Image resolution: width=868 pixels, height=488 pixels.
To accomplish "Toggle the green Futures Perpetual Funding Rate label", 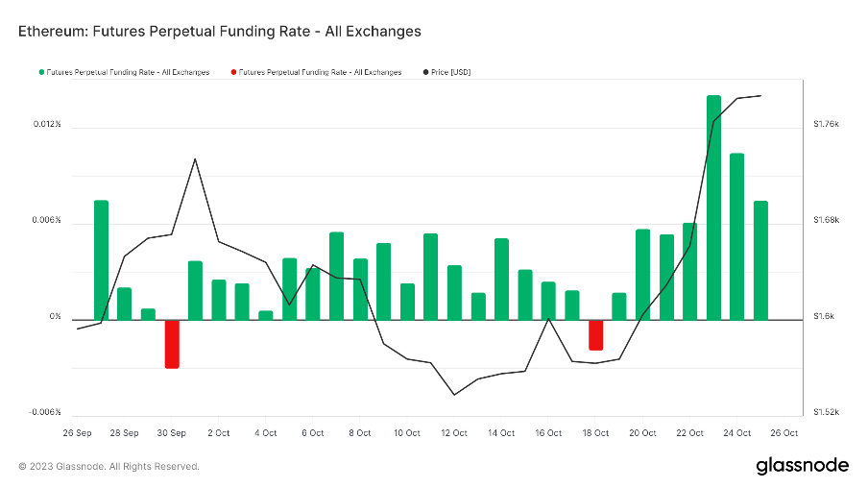I will 128,72.
